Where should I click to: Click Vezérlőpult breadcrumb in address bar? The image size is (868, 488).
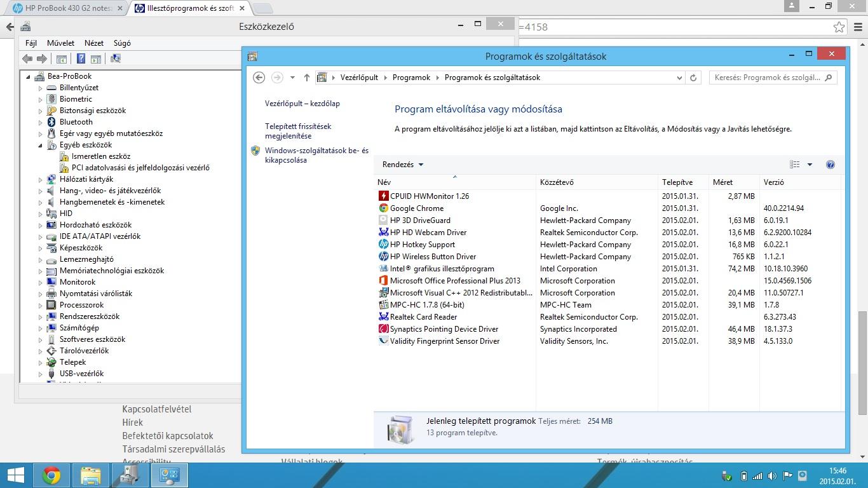click(359, 78)
